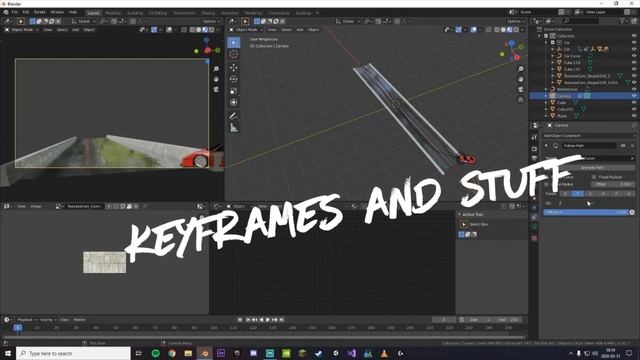The image size is (640, 360).
Task: Open the red Texture properties tab icon
Action: click(x=534, y=238)
